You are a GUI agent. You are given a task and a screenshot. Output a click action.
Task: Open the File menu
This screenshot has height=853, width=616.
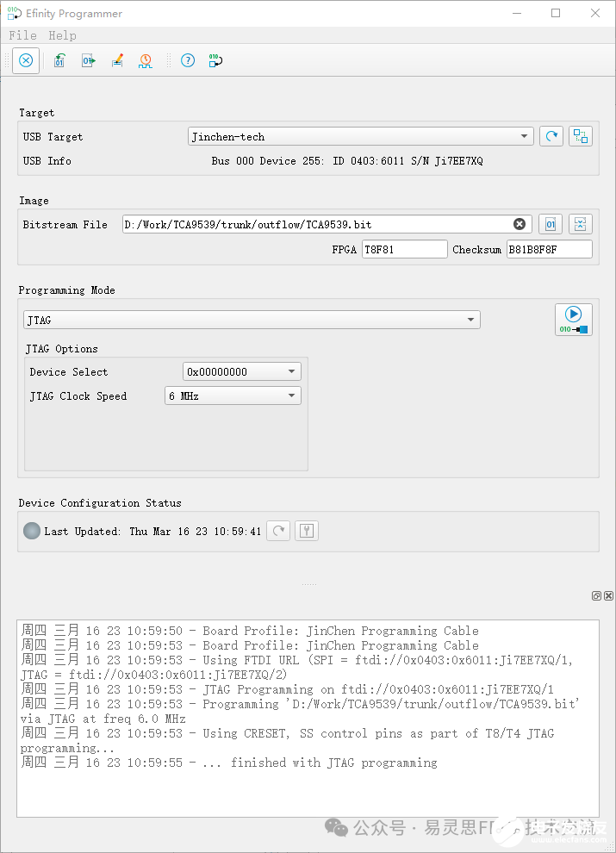click(x=22, y=35)
